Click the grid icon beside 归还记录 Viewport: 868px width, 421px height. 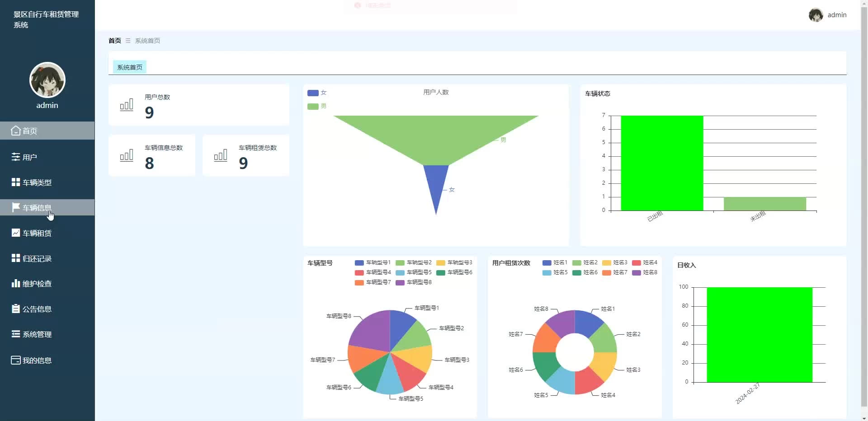(16, 258)
